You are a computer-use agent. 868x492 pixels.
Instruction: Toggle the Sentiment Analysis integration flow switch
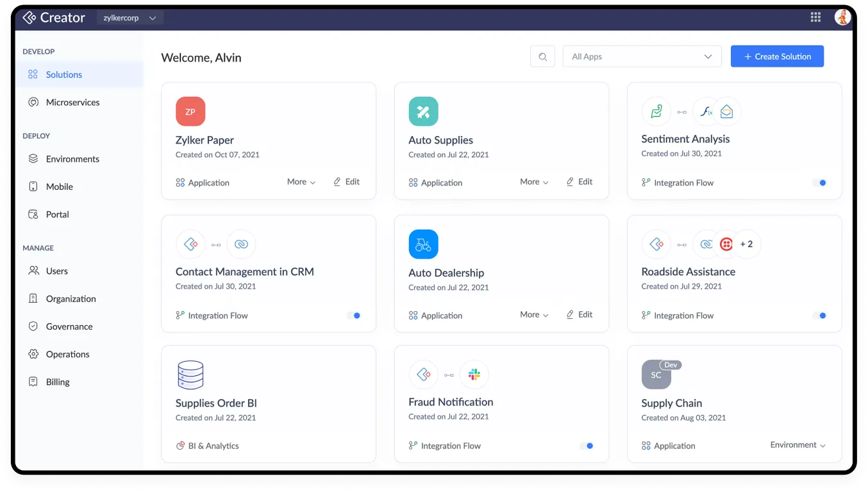pyautogui.click(x=819, y=183)
